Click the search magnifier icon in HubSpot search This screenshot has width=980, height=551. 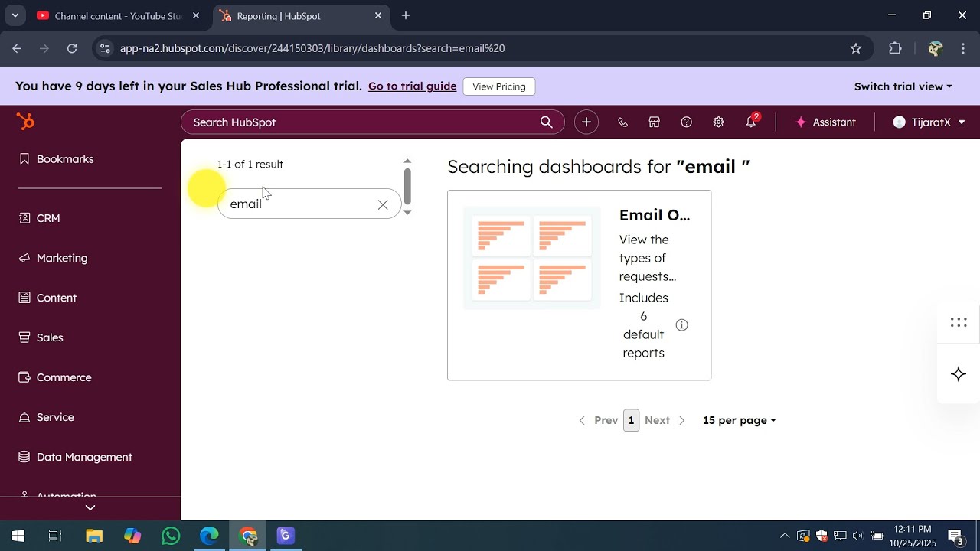(x=546, y=122)
